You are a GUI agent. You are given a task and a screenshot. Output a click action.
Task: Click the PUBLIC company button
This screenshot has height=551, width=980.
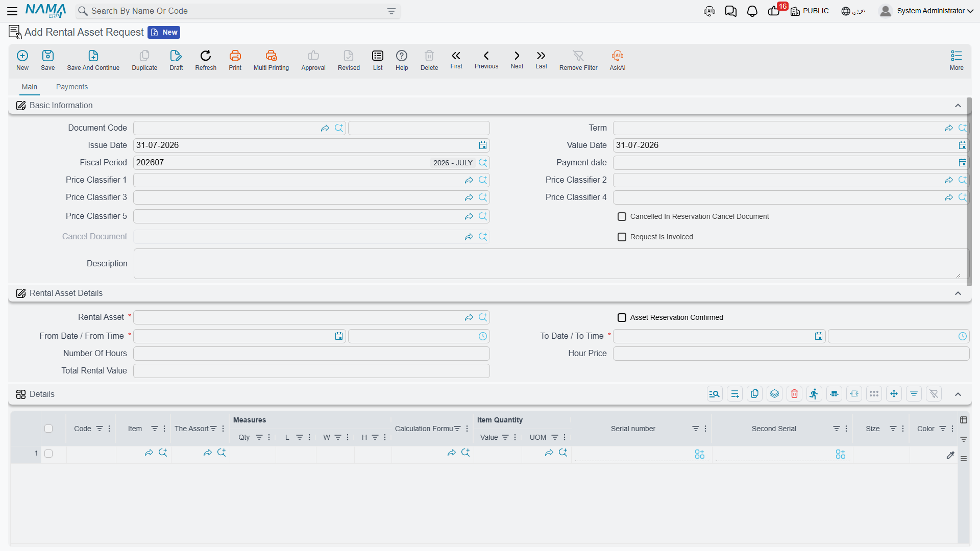click(810, 11)
